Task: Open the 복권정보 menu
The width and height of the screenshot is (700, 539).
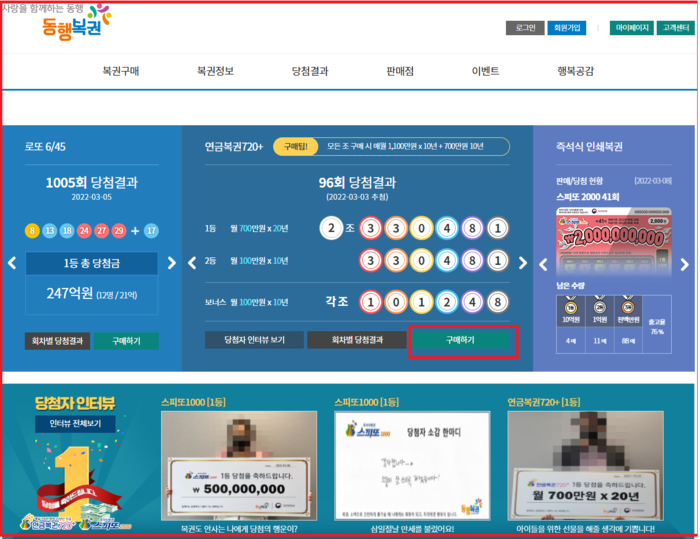Action: pyautogui.click(x=215, y=71)
